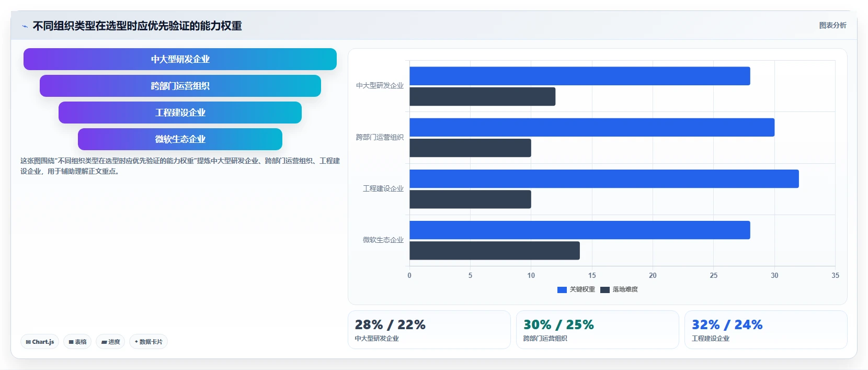Click the chart title 不同组织类型在选型时应优先验证的能力权重

[x=137, y=26]
